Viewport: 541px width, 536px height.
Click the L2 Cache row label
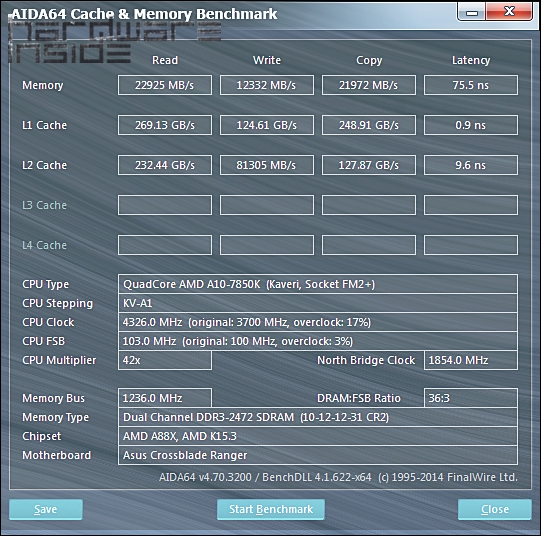click(x=44, y=165)
